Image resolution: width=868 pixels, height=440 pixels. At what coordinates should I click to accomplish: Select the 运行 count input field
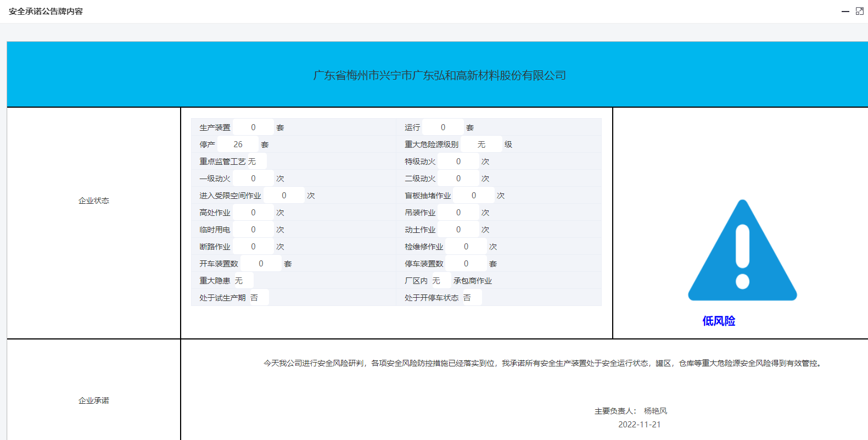tap(443, 127)
